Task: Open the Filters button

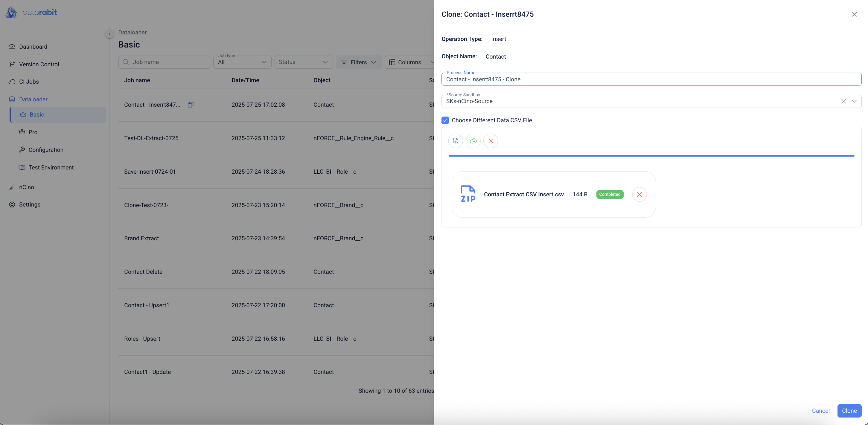Action: point(359,62)
